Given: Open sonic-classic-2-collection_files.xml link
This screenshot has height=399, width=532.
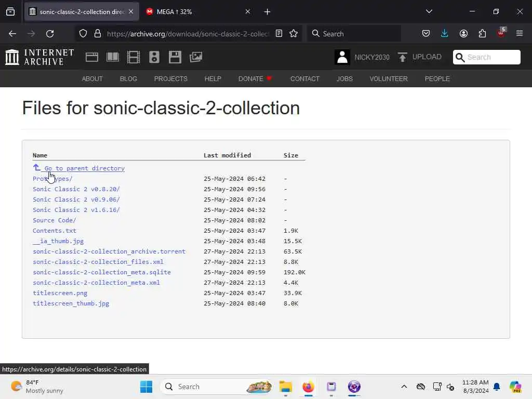Looking at the screenshot, I should pyautogui.click(x=98, y=262).
